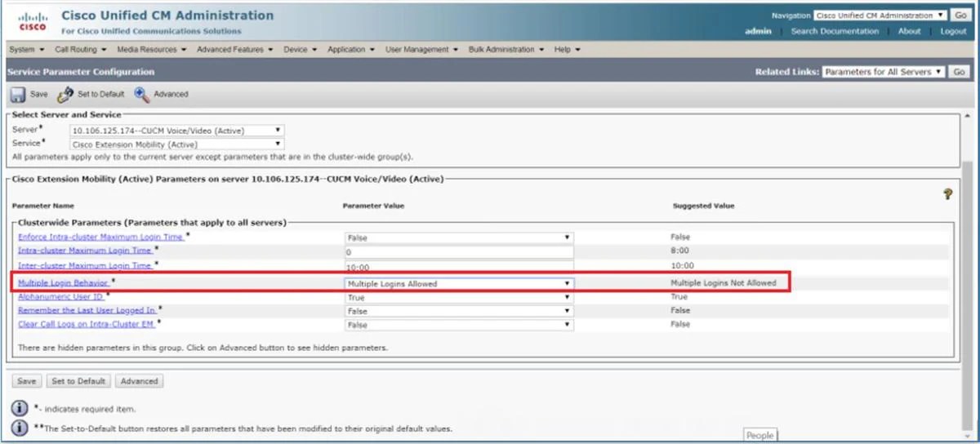The height and width of the screenshot is (444, 980).
Task: Click the bottom Advanced button
Action: 140,381
